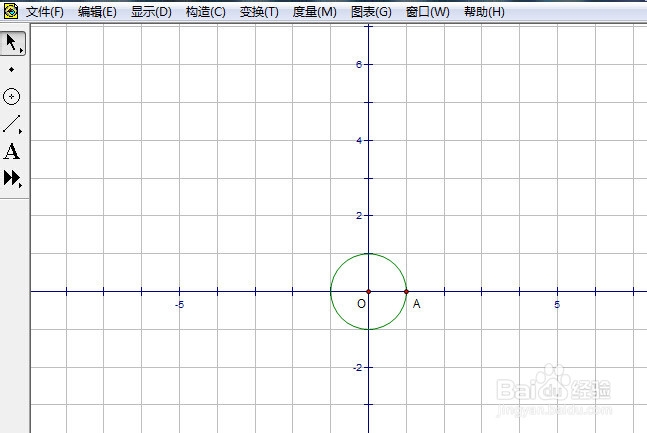Screen dimensions: 647x433
Task: Select point A on the x-axis
Action: tap(406, 291)
